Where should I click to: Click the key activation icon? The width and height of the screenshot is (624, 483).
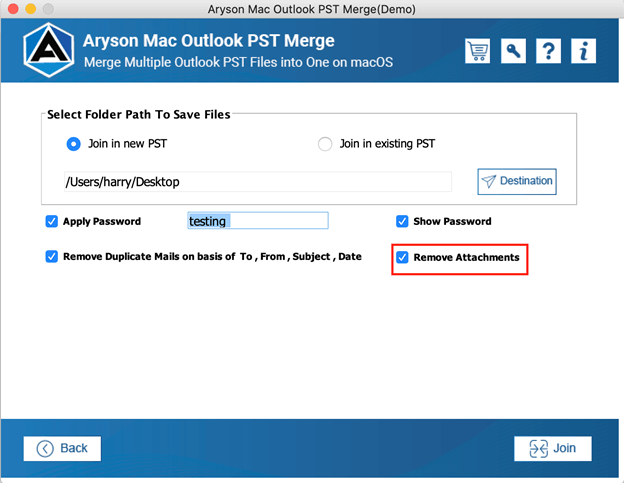(513, 51)
